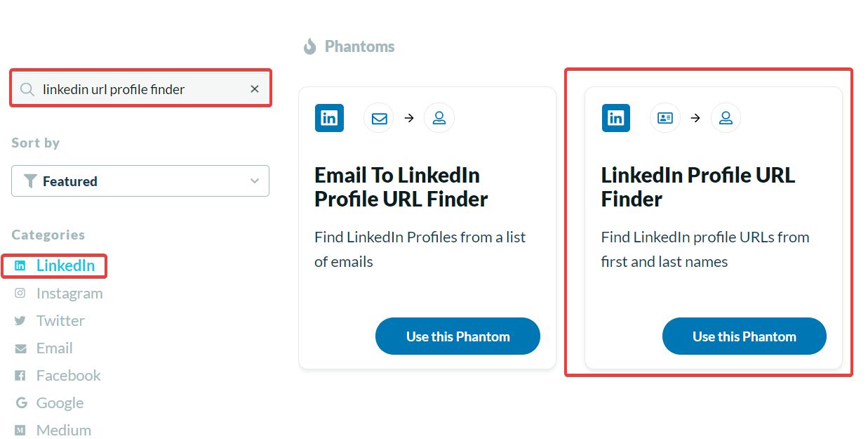Screen dimensions: 868x439
Task: Click LinkedIn logo on Email To LinkedIn card
Action: (329, 118)
